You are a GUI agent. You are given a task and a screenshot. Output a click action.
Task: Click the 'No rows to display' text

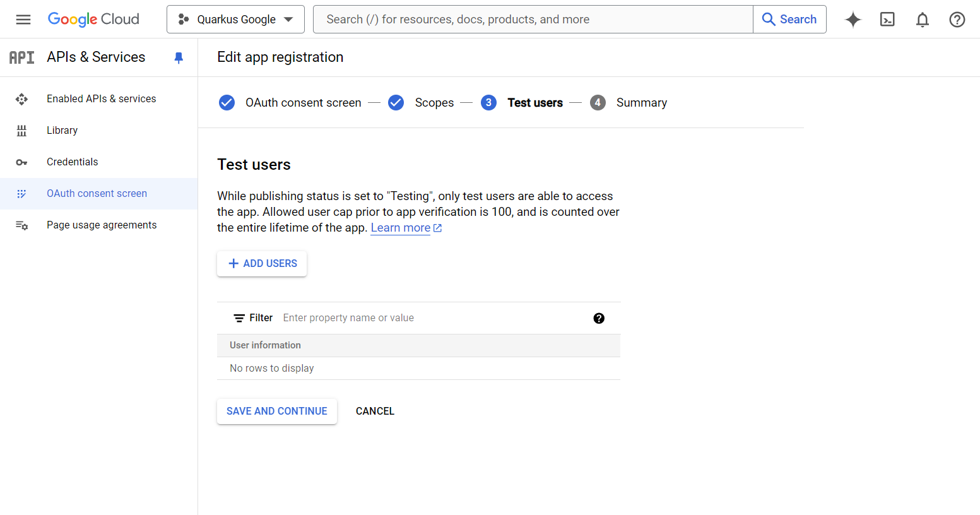click(272, 369)
